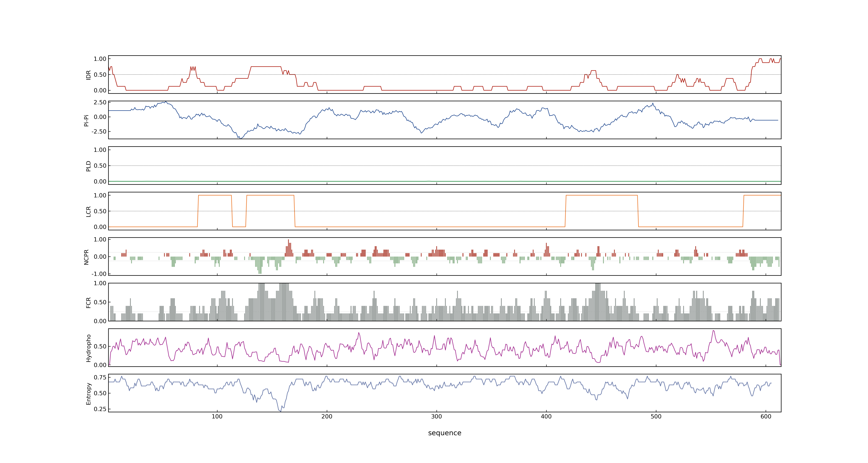Image resolution: width=868 pixels, height=463 pixels.
Task: Click the 0.00 tick of Hydropho axis
Action: (x=100, y=365)
